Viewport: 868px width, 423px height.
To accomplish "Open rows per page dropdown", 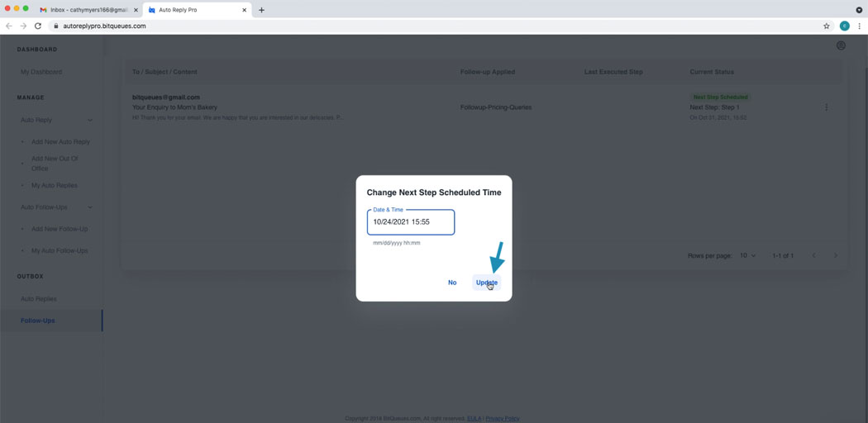I will pyautogui.click(x=748, y=255).
